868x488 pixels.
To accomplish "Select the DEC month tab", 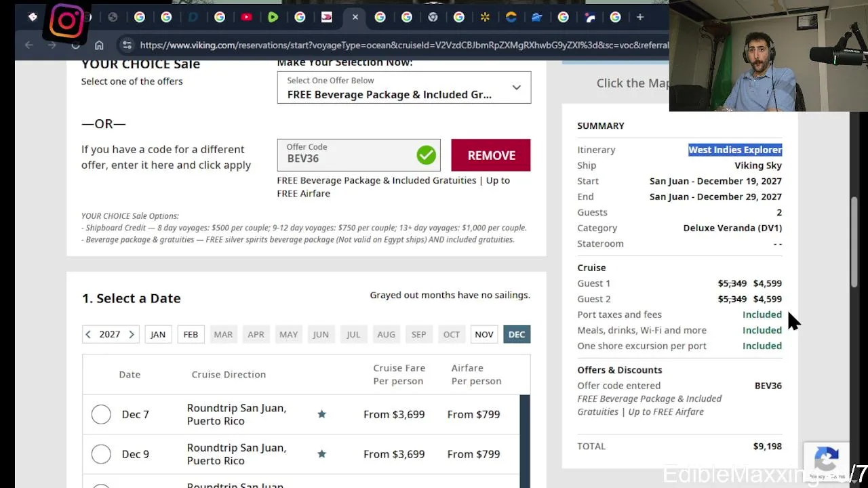I will [517, 334].
